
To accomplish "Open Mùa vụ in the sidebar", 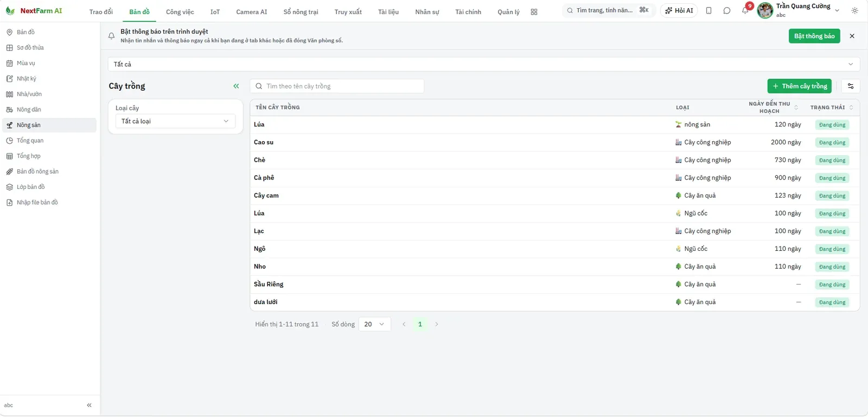I will click(49, 63).
